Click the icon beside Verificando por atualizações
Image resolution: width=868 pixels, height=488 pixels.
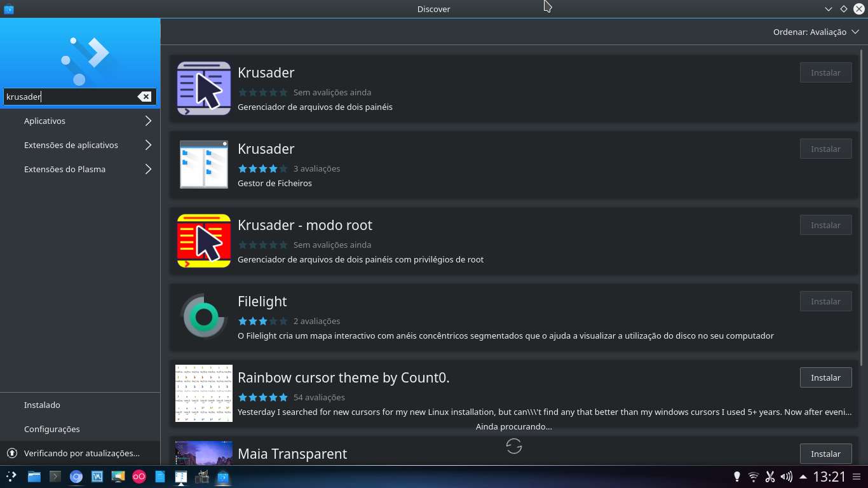coord(11,453)
